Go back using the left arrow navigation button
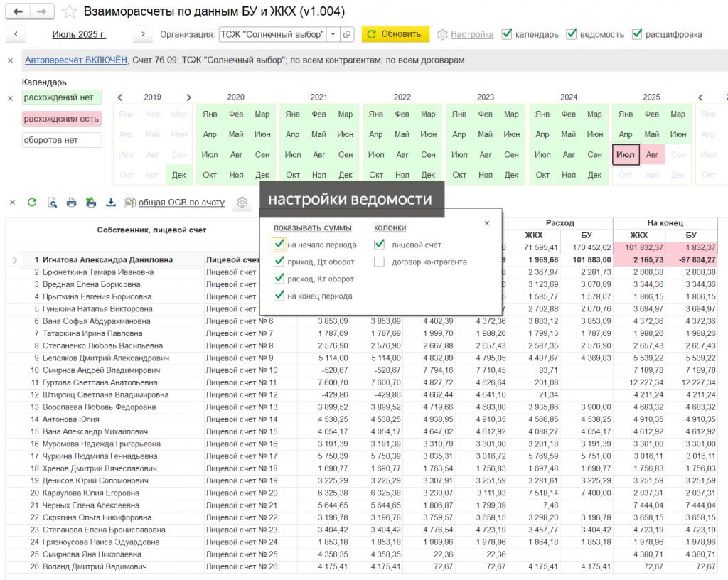The image size is (728, 580). [x=18, y=11]
